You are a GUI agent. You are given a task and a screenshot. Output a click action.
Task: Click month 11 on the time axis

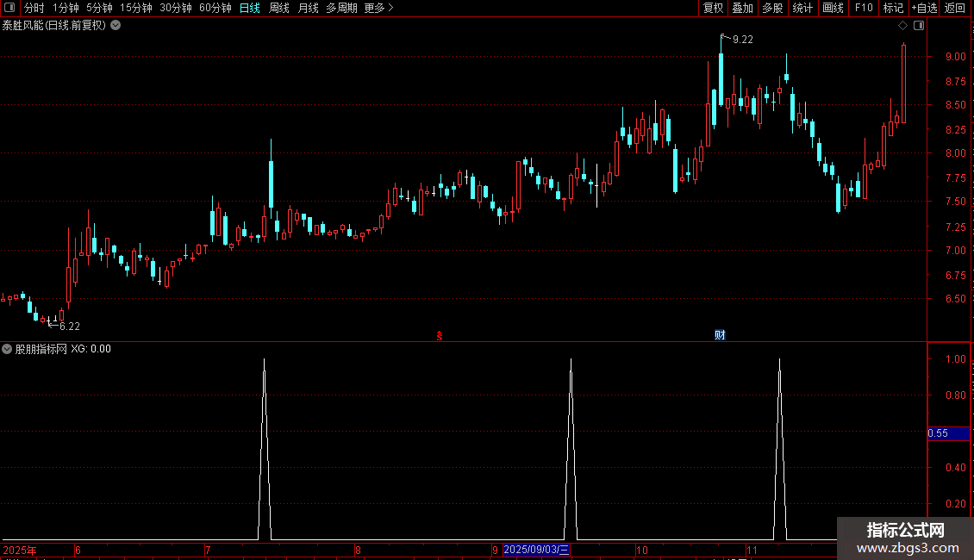752,550
